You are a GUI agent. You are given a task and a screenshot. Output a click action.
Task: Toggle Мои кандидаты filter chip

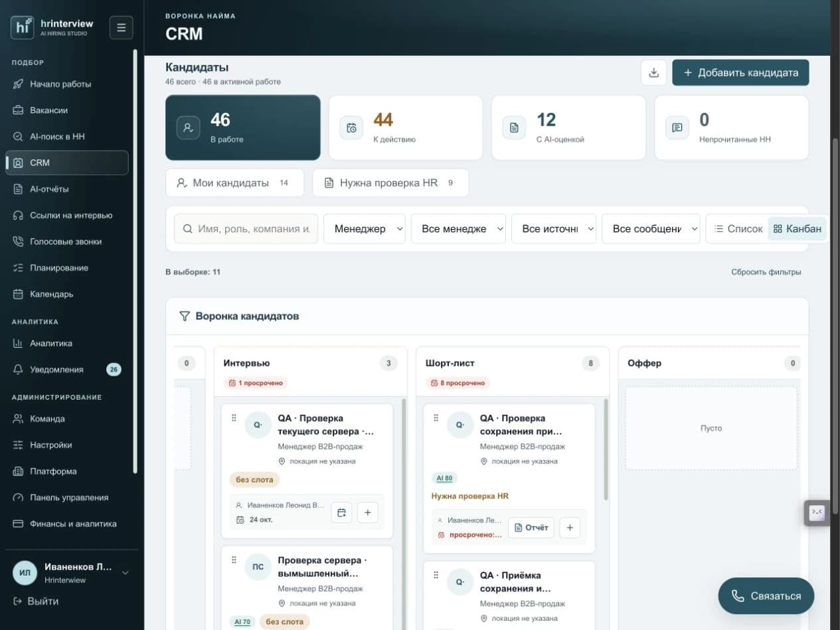(x=234, y=183)
